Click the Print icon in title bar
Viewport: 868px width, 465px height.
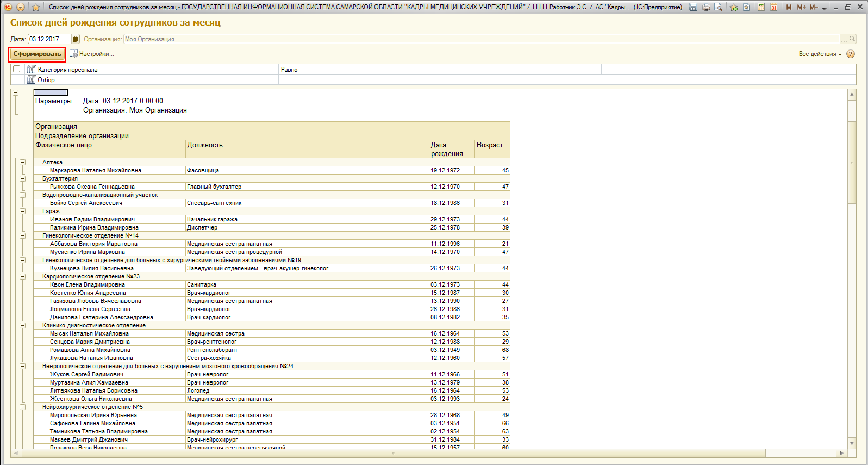click(x=706, y=7)
